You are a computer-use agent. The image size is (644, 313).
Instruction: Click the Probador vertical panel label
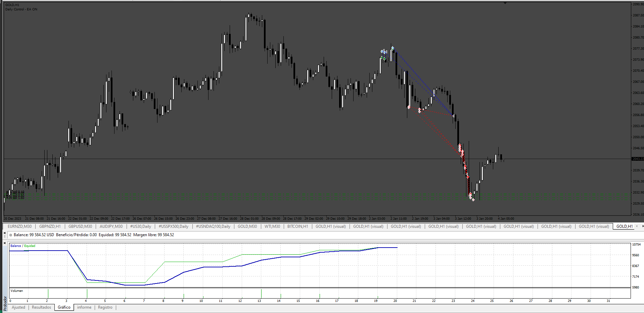[x=5, y=303]
